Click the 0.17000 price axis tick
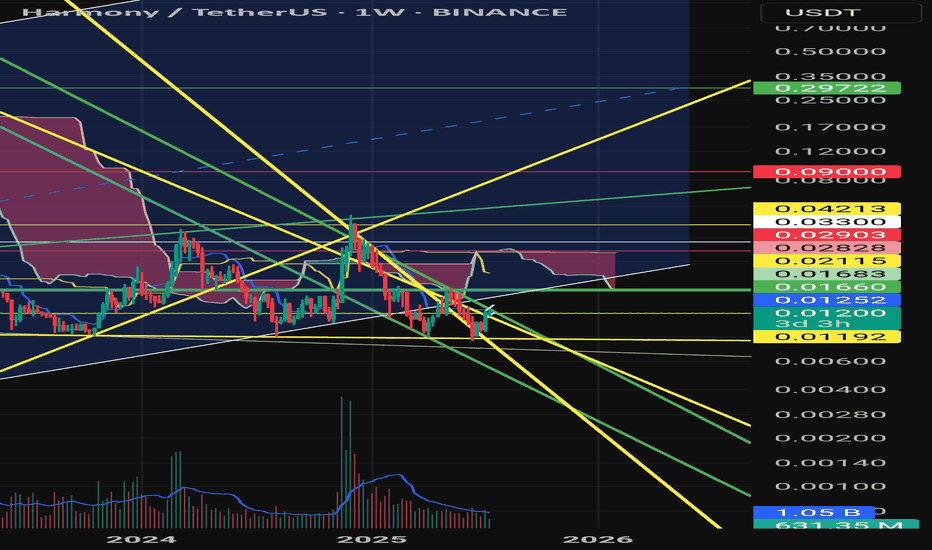This screenshot has width=932, height=550. point(830,127)
